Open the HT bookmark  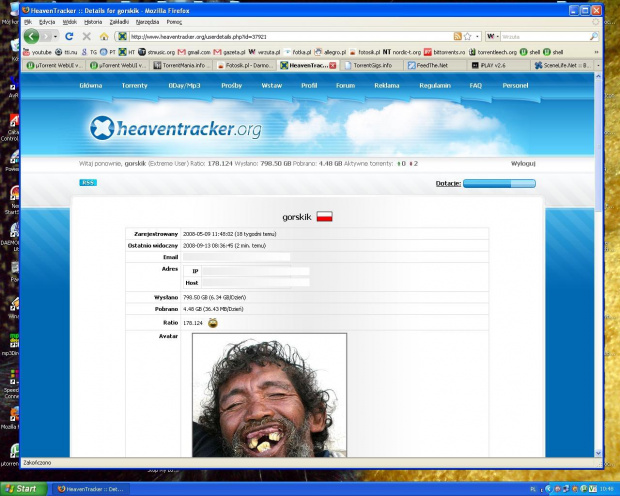(x=127, y=52)
